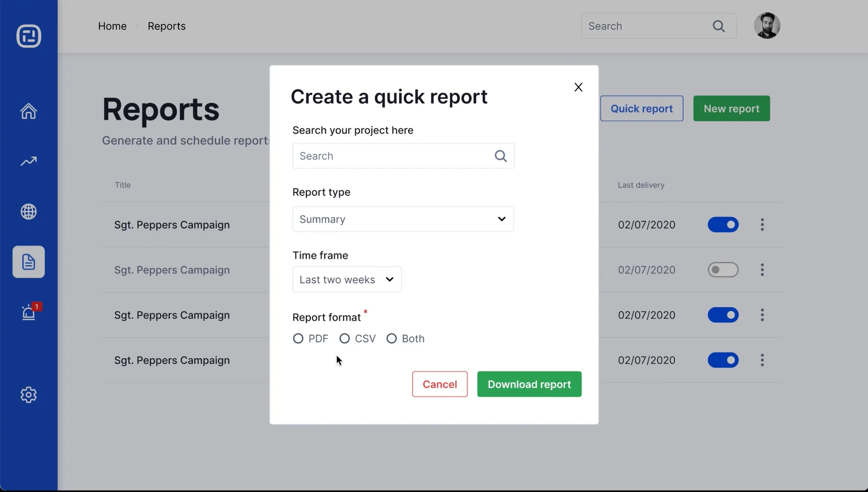The height and width of the screenshot is (492, 868).
Task: Open the Home icon in the sidebar
Action: pyautogui.click(x=28, y=111)
